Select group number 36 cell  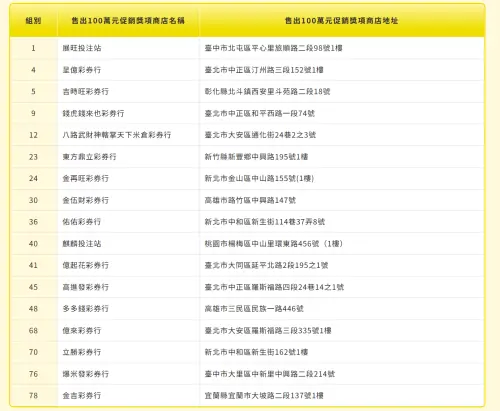click(x=33, y=222)
